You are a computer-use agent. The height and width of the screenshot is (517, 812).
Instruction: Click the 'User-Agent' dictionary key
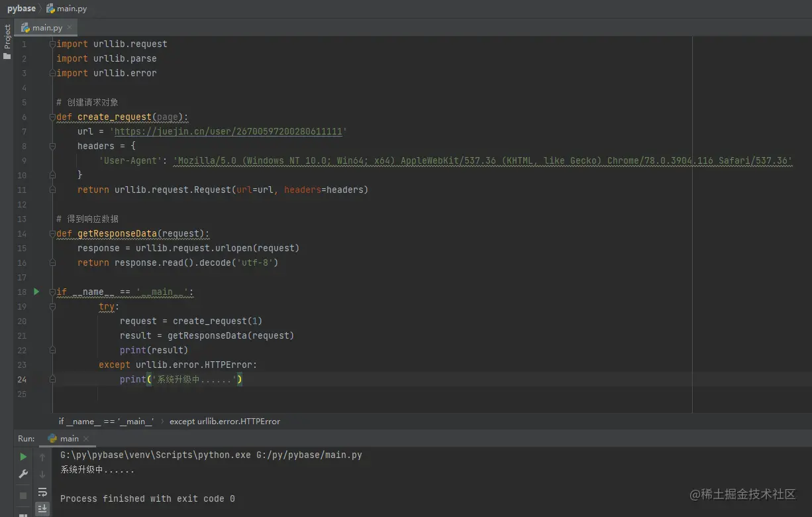pos(130,160)
